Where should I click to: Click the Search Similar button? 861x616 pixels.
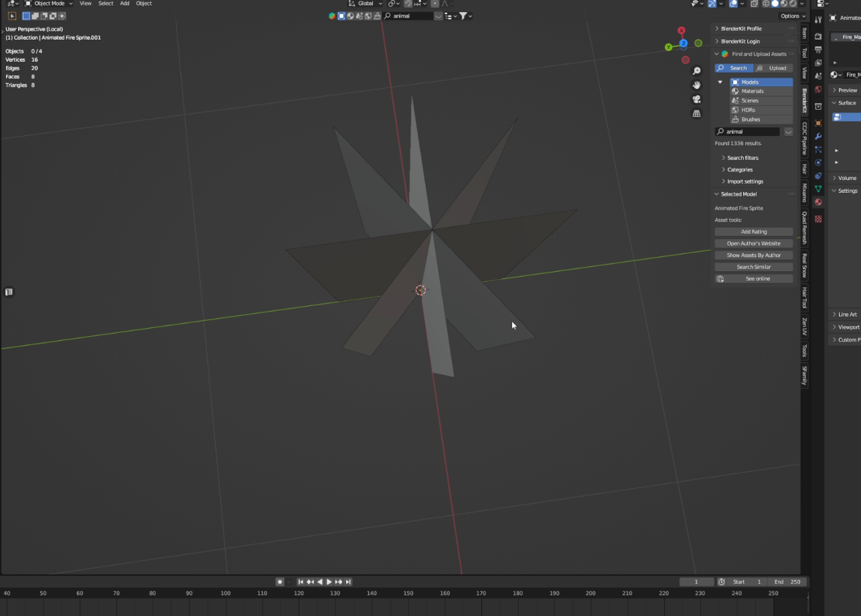753,267
